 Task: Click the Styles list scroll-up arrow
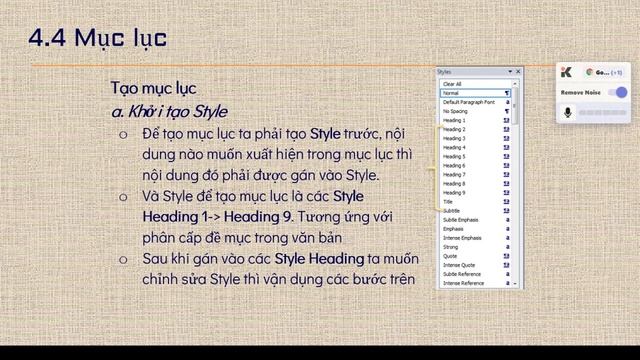tap(515, 84)
